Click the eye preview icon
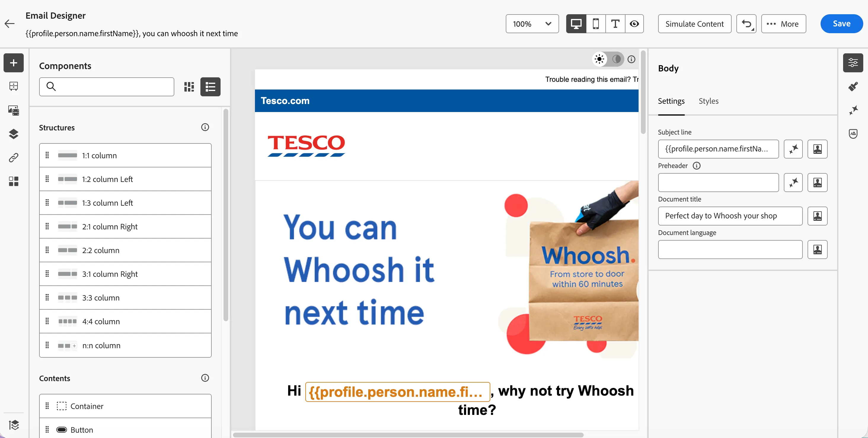The width and height of the screenshot is (868, 438). [x=634, y=24]
